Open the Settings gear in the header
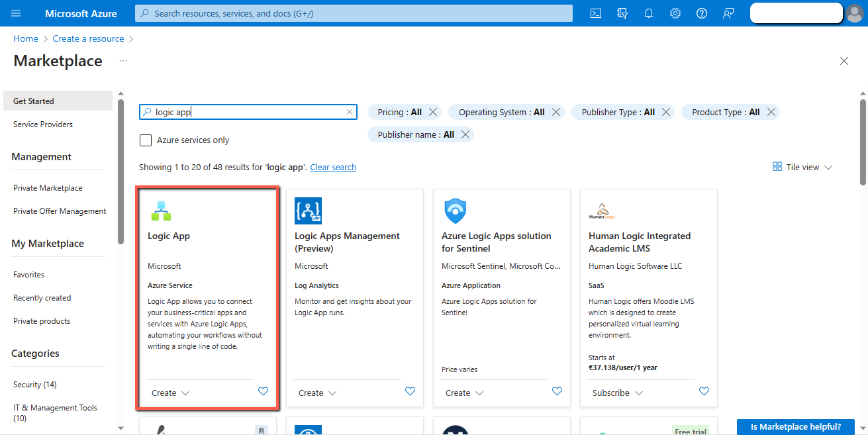The height and width of the screenshot is (435, 868). coord(675,13)
